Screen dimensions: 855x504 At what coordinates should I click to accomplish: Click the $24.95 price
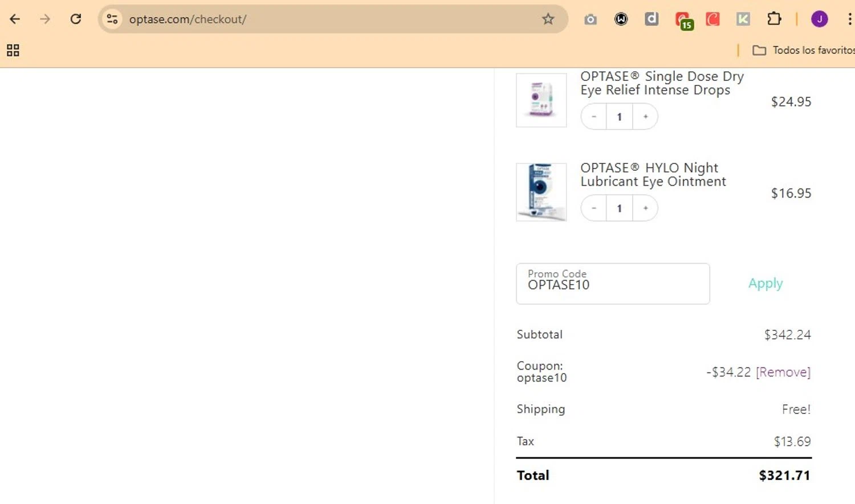791,102
